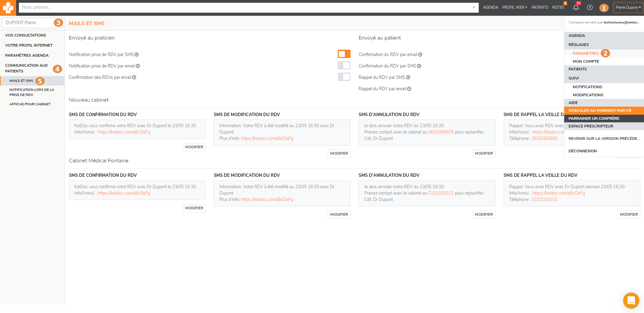Click info icon beside Notification prise de RDV par SMS
Viewport: 644px width, 313px height.
point(137,55)
